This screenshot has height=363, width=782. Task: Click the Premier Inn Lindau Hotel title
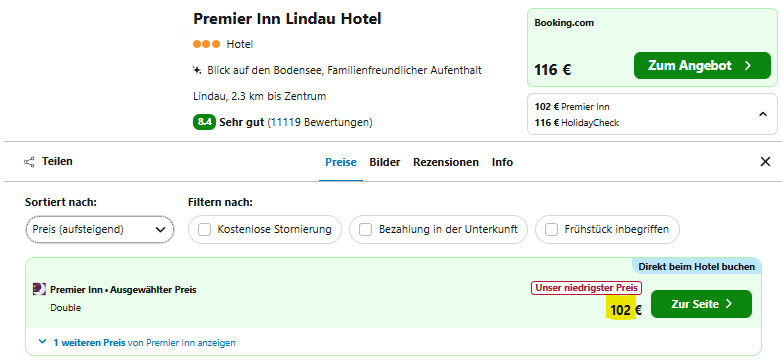point(287,19)
